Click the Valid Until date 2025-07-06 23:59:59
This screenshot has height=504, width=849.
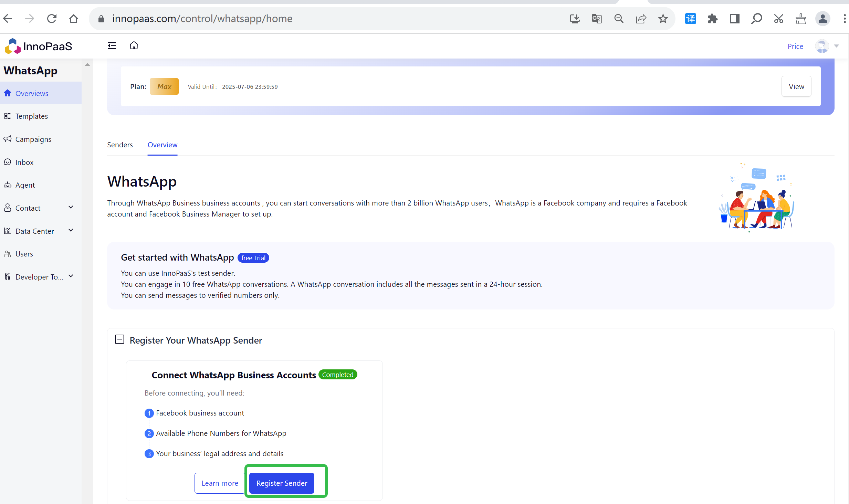250,87
